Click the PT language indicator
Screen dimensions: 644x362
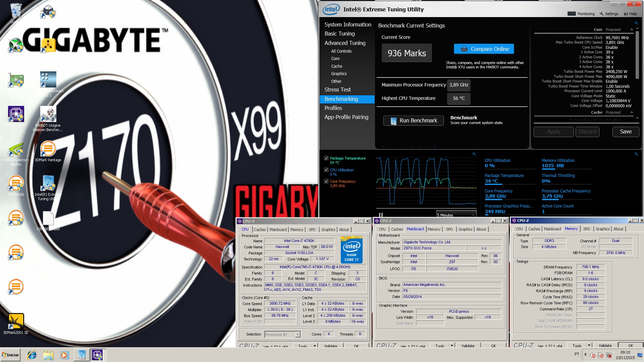(x=577, y=354)
